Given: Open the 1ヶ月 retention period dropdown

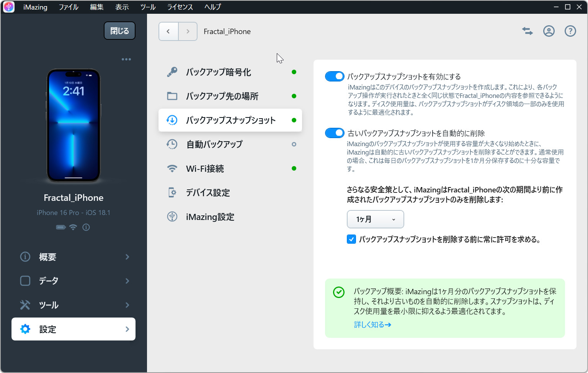Looking at the screenshot, I should click(376, 219).
